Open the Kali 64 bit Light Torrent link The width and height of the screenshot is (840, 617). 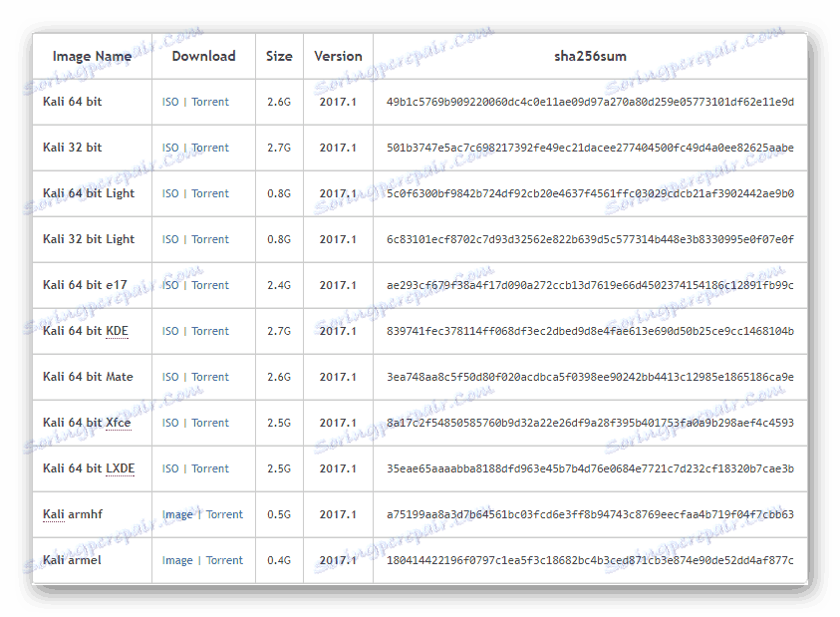pyautogui.click(x=210, y=193)
